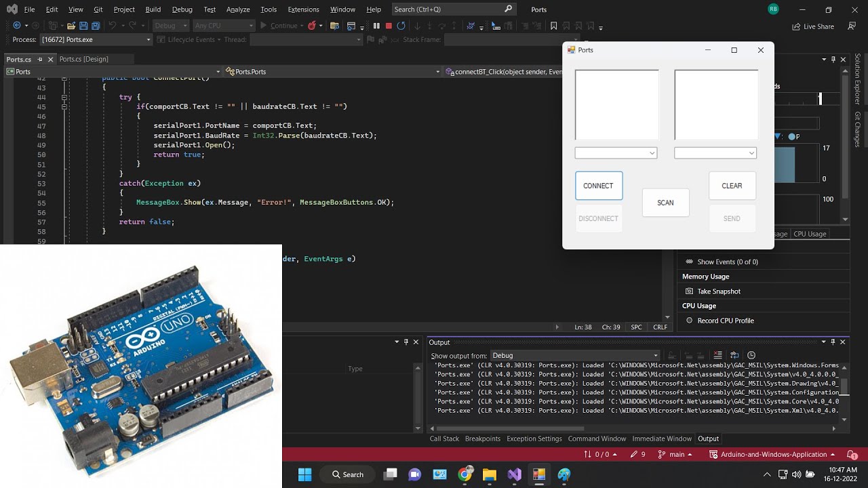Click the pin icon on Ports.cs tab
Screen dimensions: 868x488
tap(40, 59)
